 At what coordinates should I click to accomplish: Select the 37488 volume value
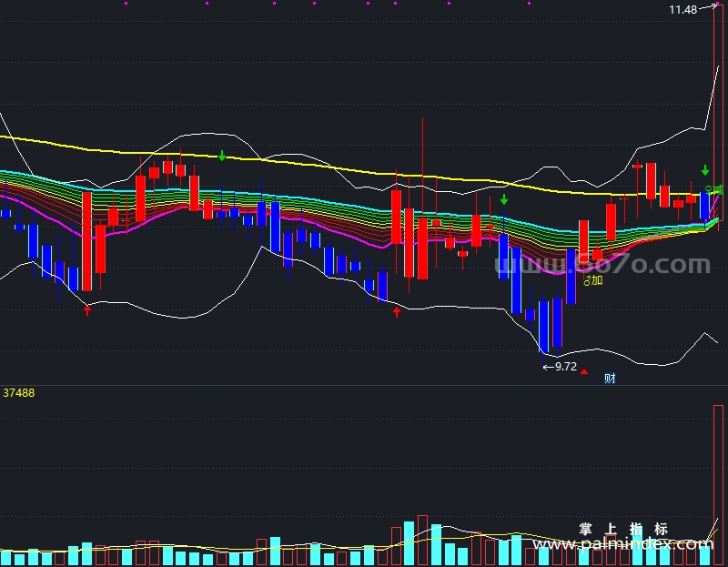pos(18,393)
